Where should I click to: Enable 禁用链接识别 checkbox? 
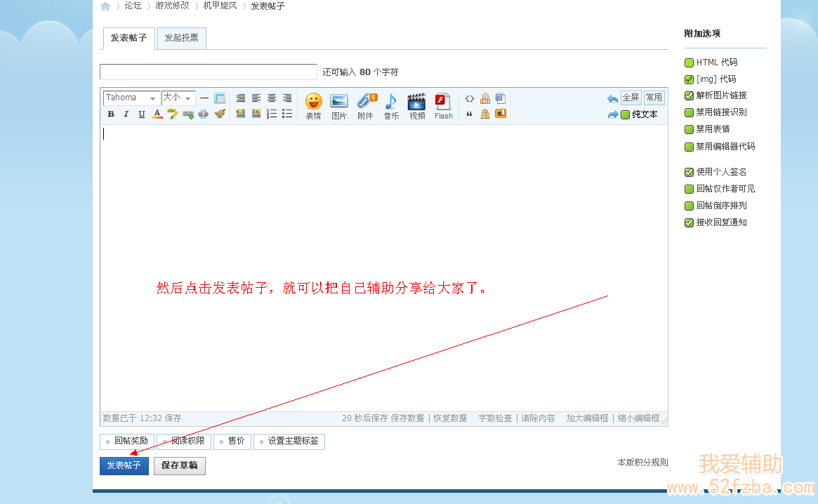[689, 112]
